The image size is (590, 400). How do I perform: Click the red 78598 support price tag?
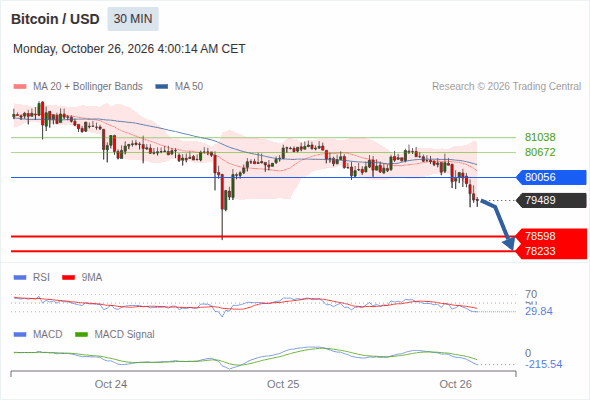coord(551,236)
